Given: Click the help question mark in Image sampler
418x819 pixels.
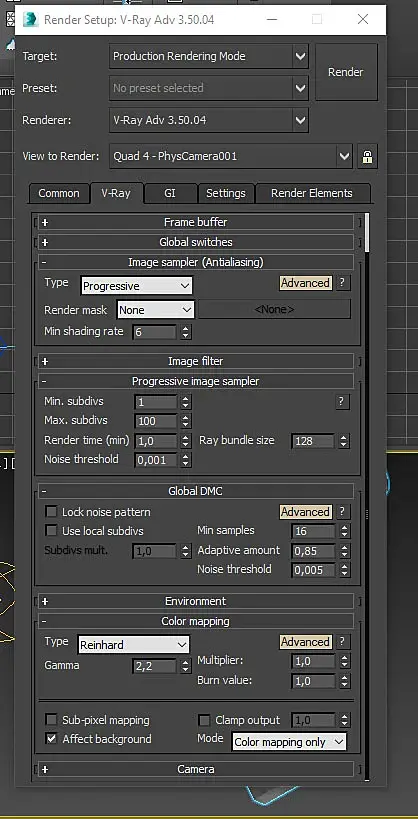Looking at the screenshot, I should (342, 283).
